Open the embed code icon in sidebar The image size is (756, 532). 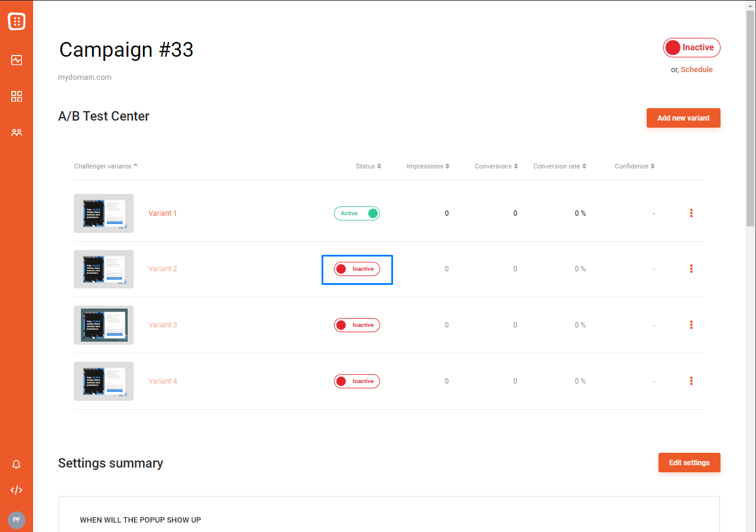(17, 490)
